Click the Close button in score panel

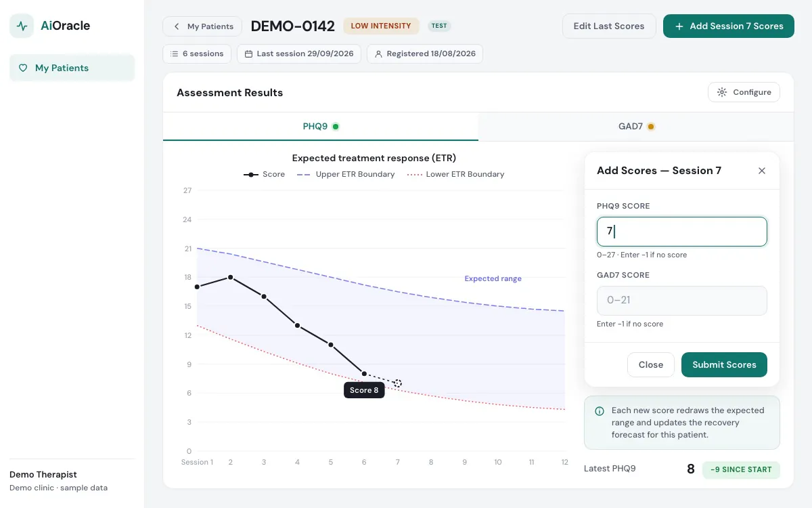pyautogui.click(x=650, y=364)
